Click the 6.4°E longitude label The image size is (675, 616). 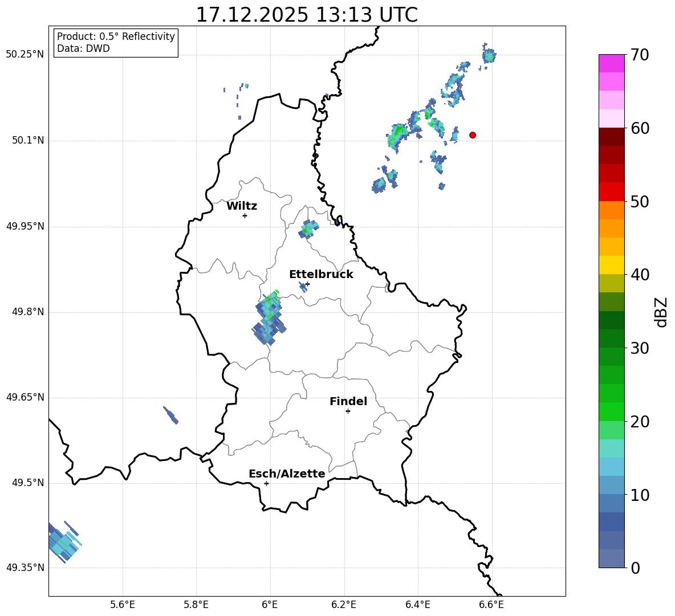[x=418, y=605]
